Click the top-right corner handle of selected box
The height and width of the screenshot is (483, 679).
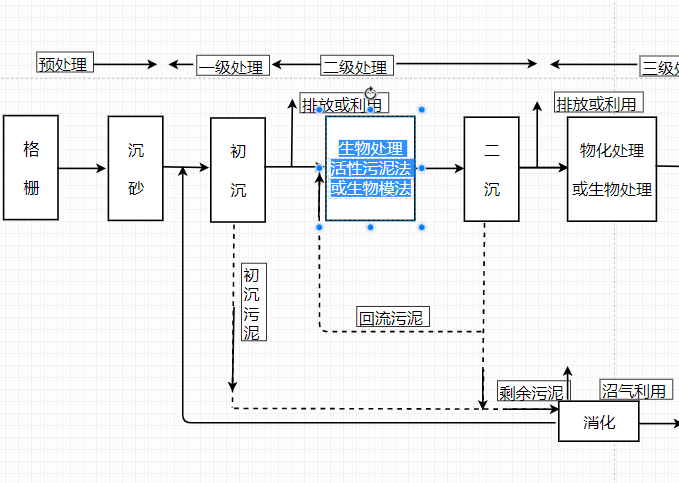(x=421, y=110)
